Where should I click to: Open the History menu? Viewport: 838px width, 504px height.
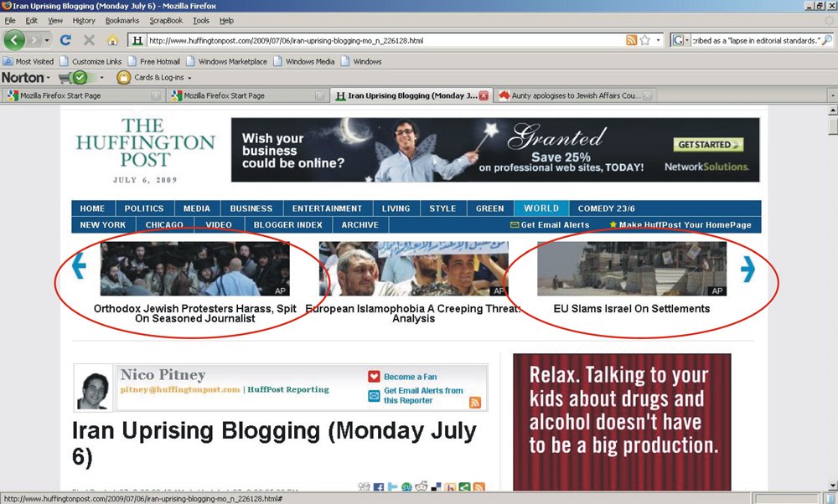83,20
